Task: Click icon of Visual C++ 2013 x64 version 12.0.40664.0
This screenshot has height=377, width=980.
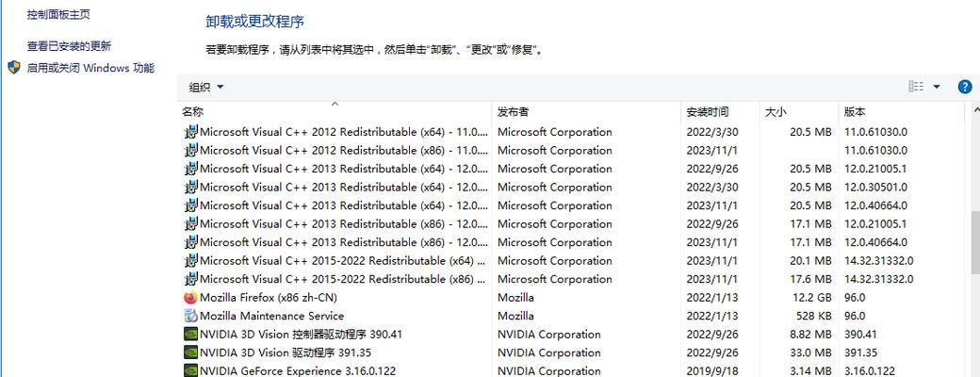Action: pyautogui.click(x=191, y=205)
